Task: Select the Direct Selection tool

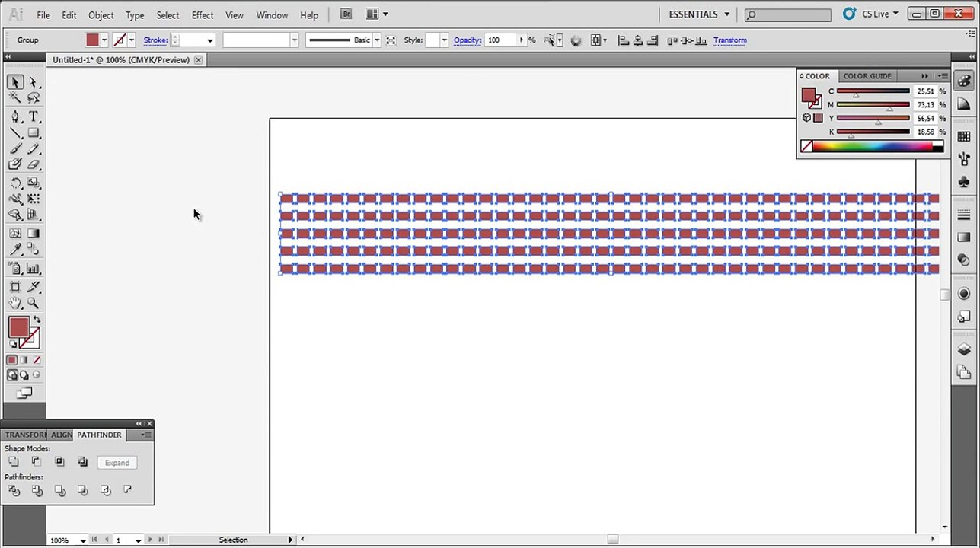Action: tap(34, 82)
